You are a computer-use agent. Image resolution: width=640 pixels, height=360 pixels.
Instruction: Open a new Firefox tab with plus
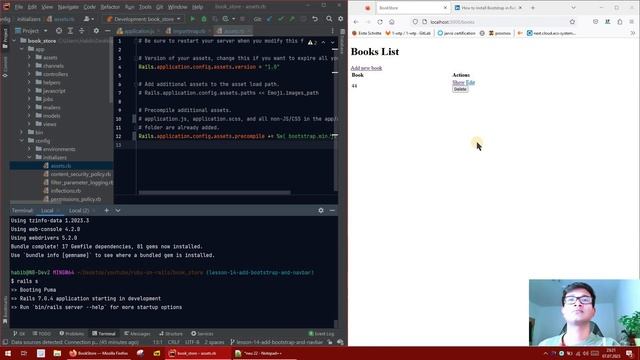pyautogui.click(x=533, y=8)
